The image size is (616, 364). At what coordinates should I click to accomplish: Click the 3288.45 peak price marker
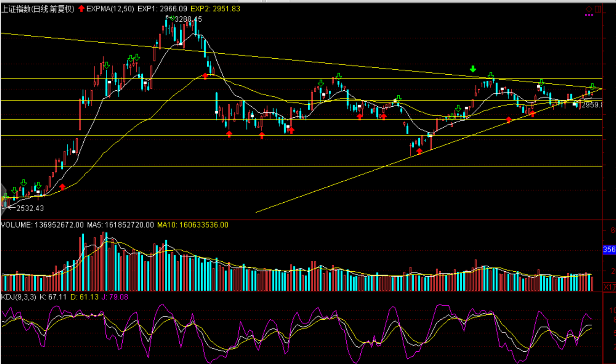(188, 19)
